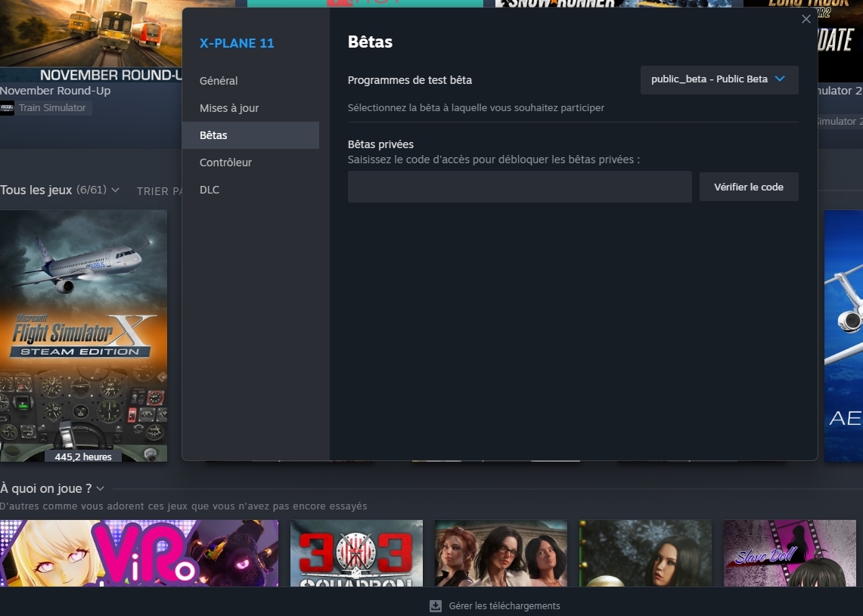Open the Général settings section

point(219,81)
